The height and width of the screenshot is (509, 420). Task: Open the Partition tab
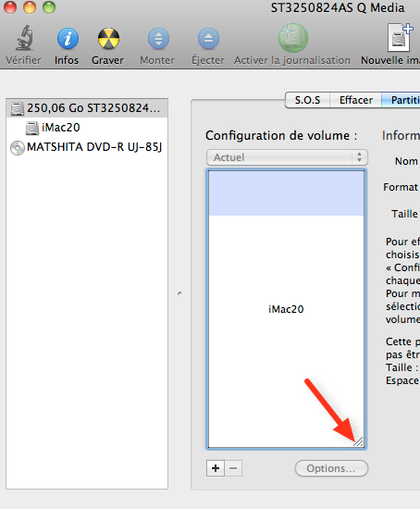pyautogui.click(x=401, y=100)
